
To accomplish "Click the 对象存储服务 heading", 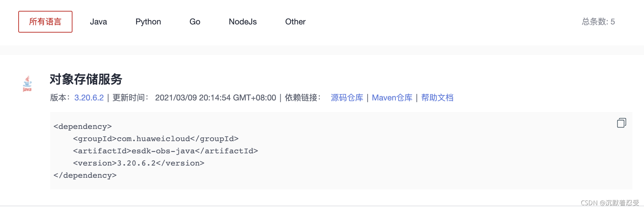I will [86, 79].
